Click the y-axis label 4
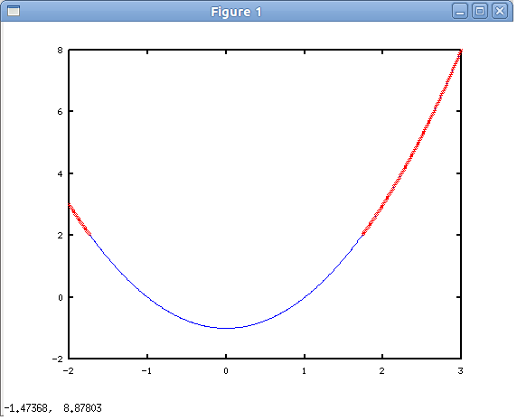Image resolution: width=517 pixels, height=420 pixels. click(60, 173)
